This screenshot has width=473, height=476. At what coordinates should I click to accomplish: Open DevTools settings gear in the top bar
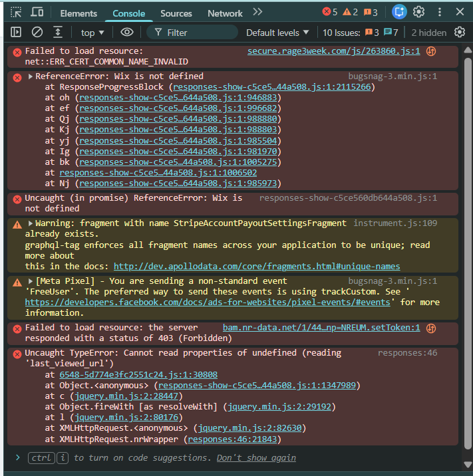418,12
